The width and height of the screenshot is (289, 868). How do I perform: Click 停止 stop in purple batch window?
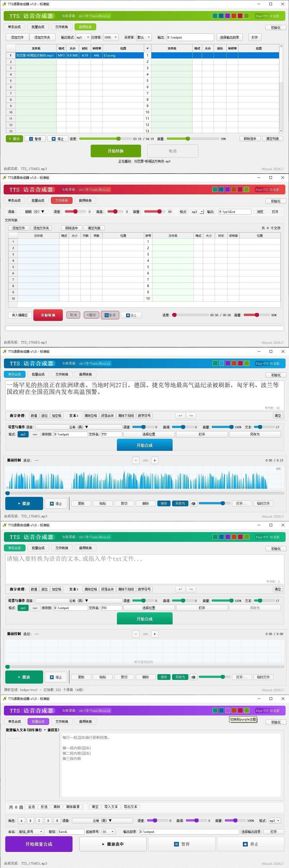(251, 844)
